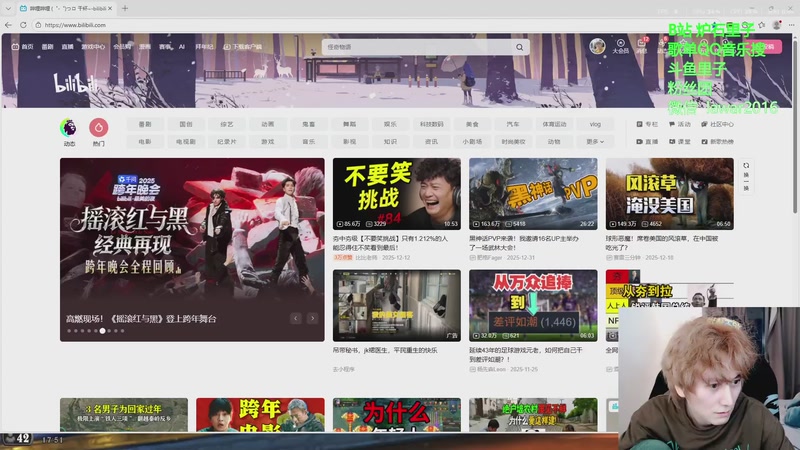Open 专栏 with its article icon
The height and width of the screenshot is (450, 800).
pos(647,124)
